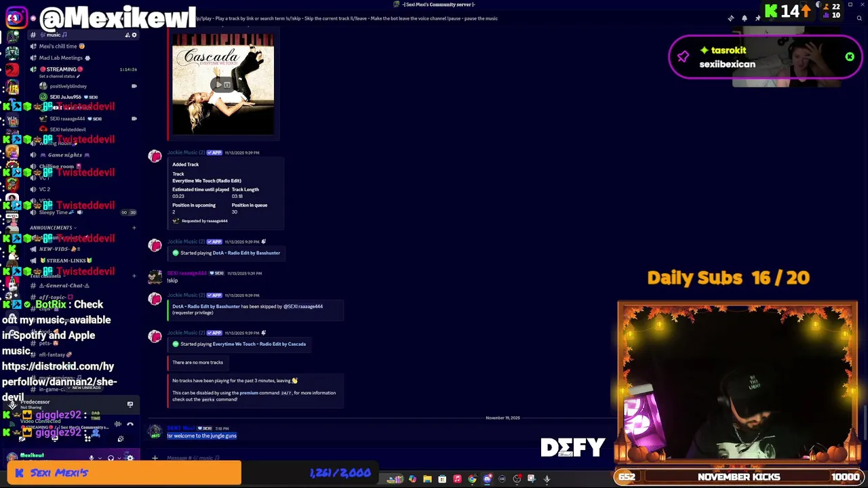
Task: Click the create invite icon beside music channel
Action: coord(127,35)
